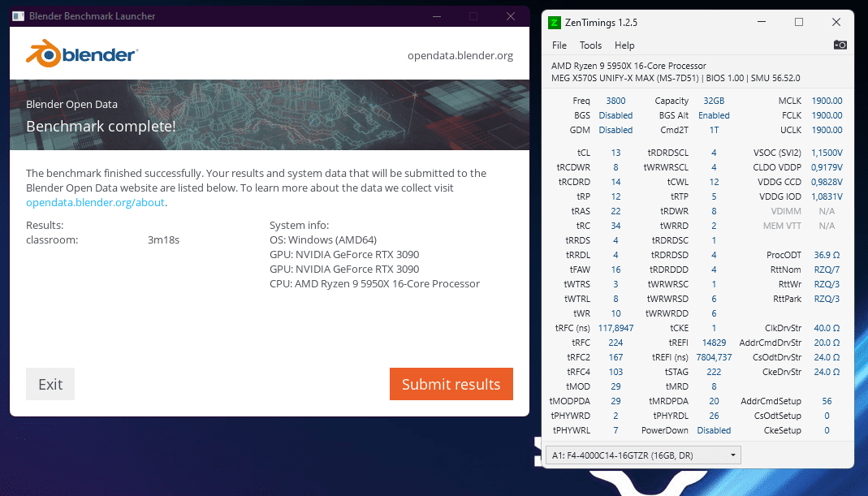Click the classroom result time 3m18s
Viewport: 868px width, 496px height.
(163, 240)
